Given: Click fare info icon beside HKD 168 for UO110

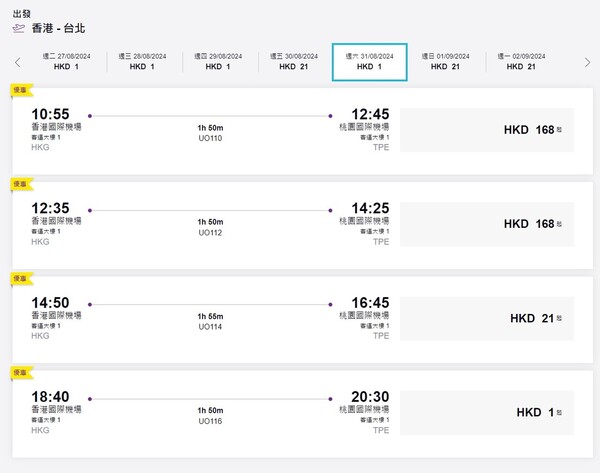Looking at the screenshot, I should click(560, 129).
